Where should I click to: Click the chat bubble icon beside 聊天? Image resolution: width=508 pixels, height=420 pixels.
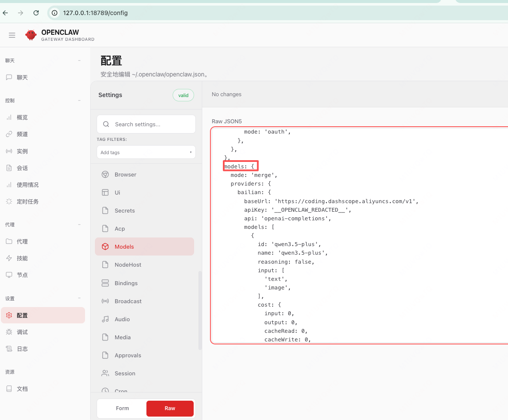point(9,77)
